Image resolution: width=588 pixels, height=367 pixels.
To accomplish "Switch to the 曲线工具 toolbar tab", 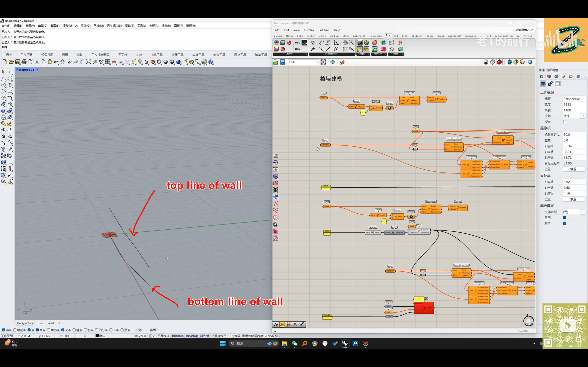I will [x=156, y=55].
